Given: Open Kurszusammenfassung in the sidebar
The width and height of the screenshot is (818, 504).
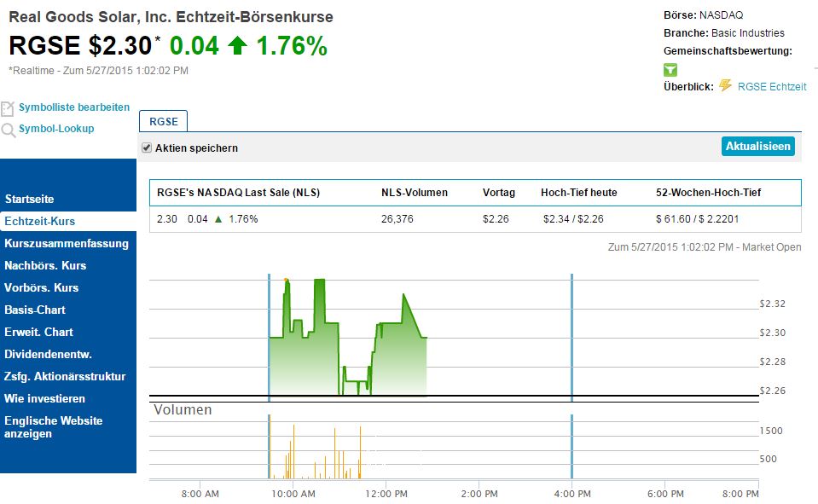Looking at the screenshot, I should (x=67, y=244).
